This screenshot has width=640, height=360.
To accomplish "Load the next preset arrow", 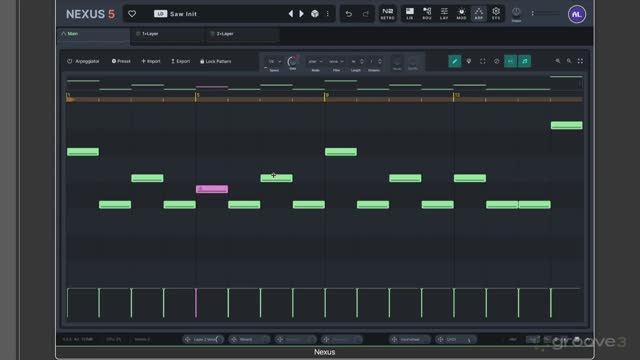I will 302,14.
